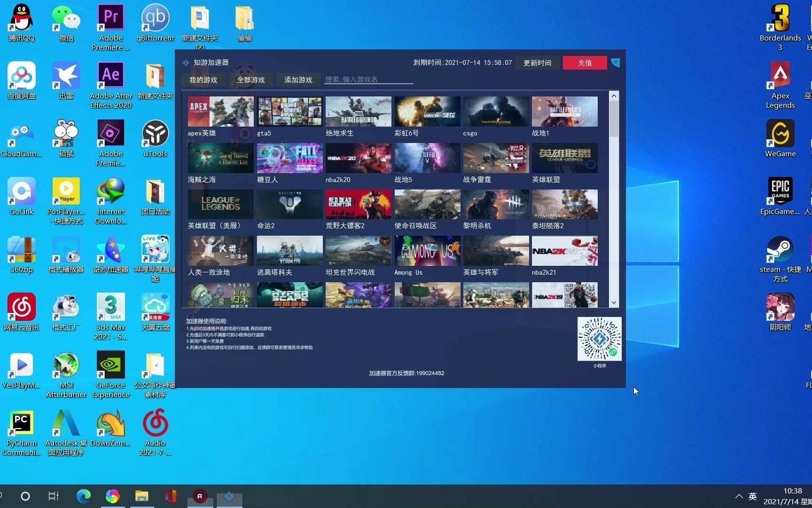Show hidden system tray icons chevron
This screenshot has width=812, height=508.
click(x=739, y=496)
